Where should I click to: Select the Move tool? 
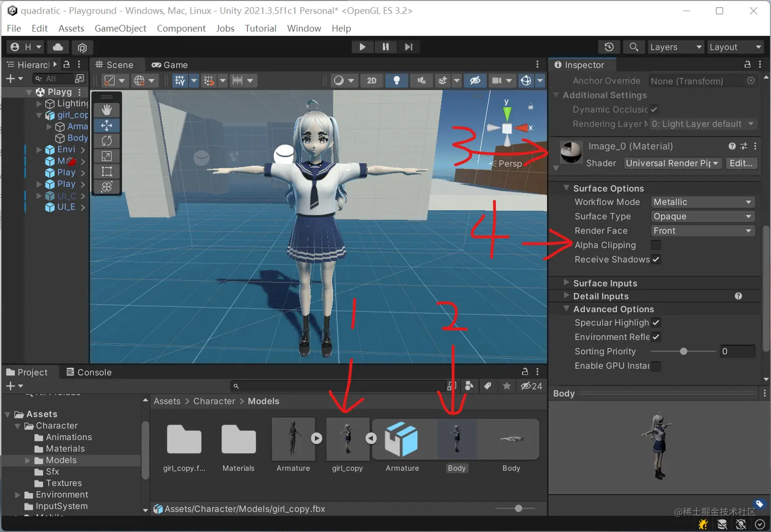(x=106, y=125)
